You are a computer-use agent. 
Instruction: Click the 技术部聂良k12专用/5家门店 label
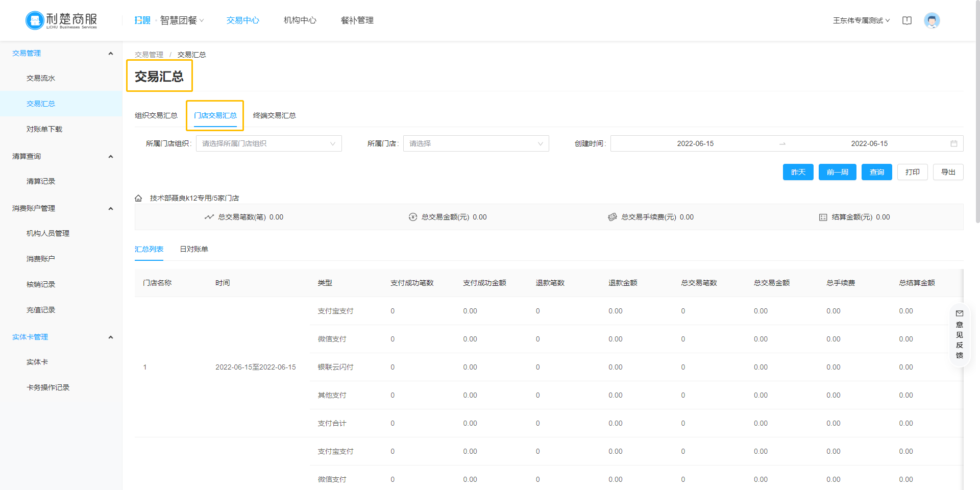click(194, 198)
